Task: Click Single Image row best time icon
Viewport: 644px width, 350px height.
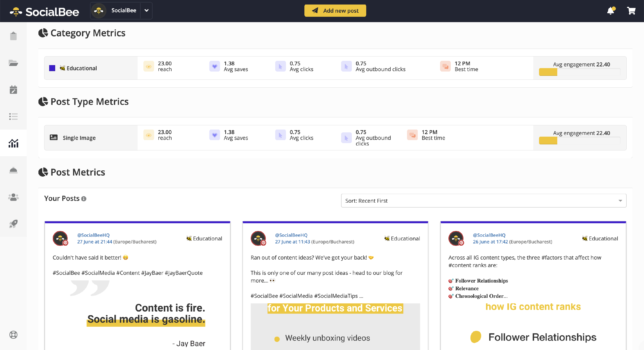Action: tap(412, 135)
